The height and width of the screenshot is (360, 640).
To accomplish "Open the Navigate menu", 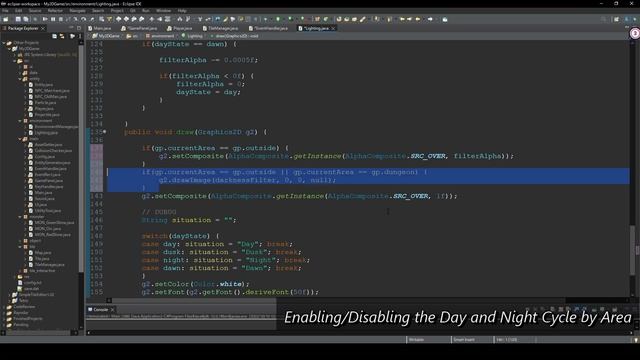I will click(x=77, y=11).
